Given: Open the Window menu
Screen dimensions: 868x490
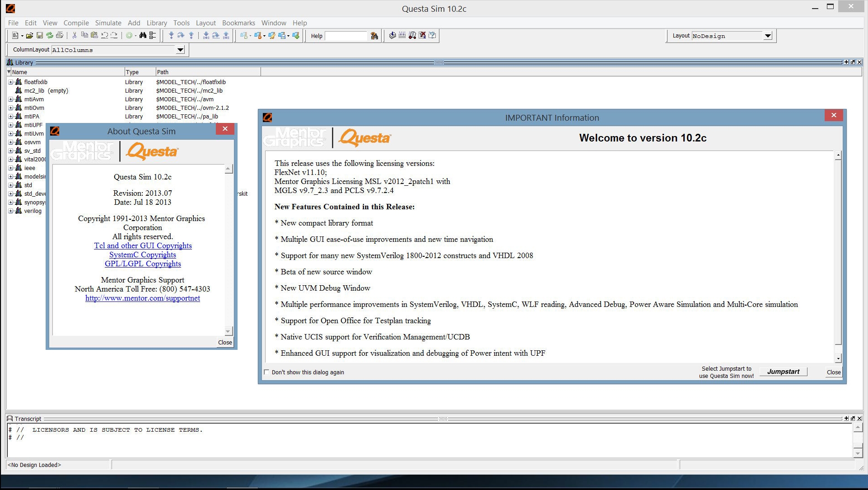Looking at the screenshot, I should point(274,23).
